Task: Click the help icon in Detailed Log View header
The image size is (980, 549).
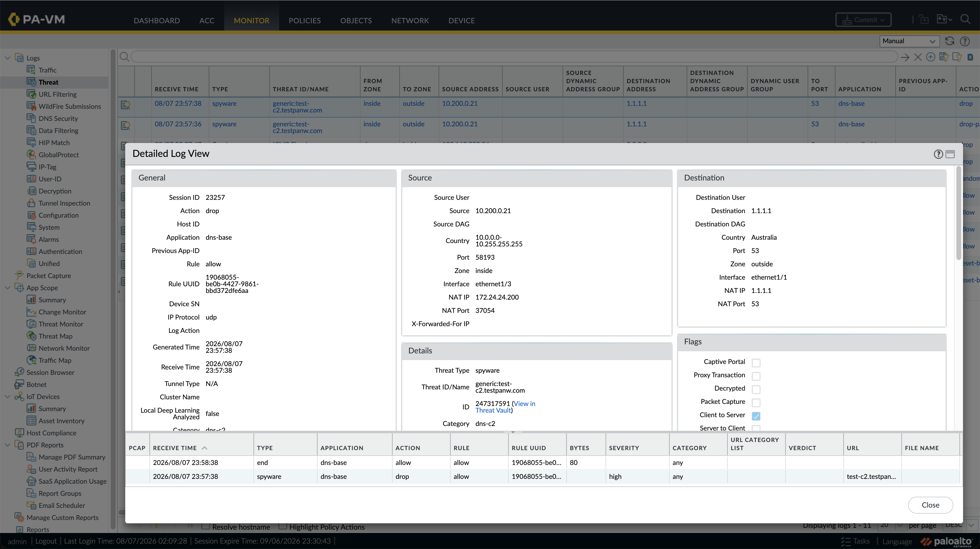Action: pyautogui.click(x=938, y=154)
